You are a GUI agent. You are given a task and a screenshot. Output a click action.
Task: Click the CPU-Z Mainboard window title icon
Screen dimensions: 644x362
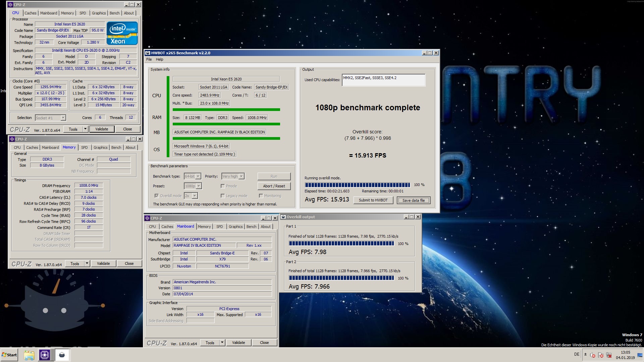[x=147, y=218]
